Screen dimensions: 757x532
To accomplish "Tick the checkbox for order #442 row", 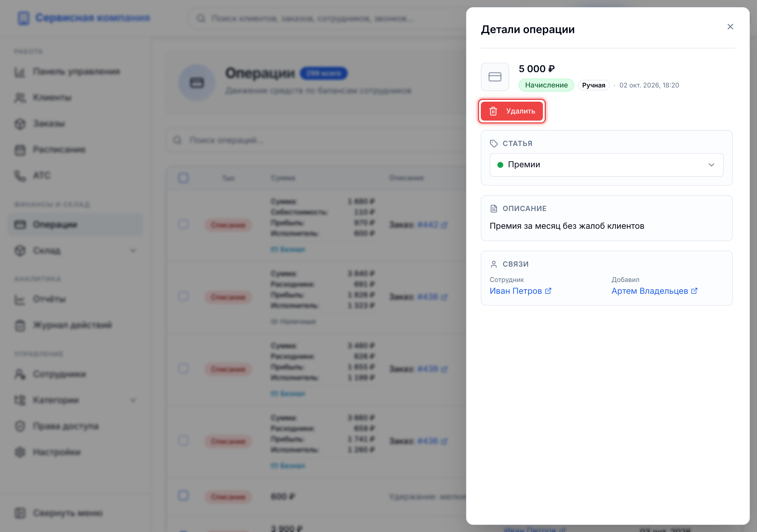I will pos(183,224).
